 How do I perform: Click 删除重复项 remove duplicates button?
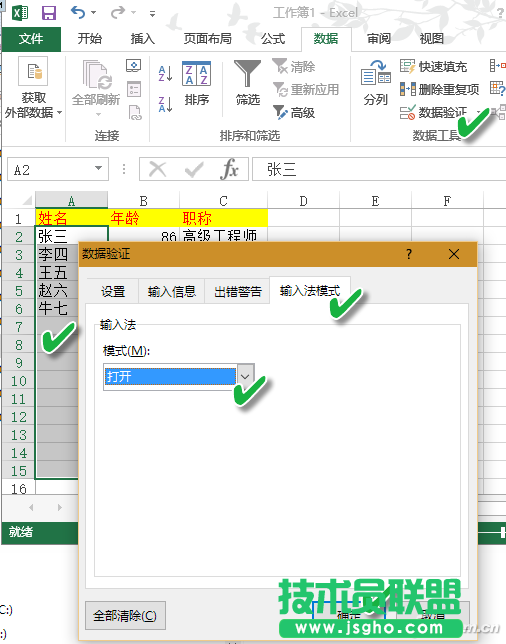point(439,90)
